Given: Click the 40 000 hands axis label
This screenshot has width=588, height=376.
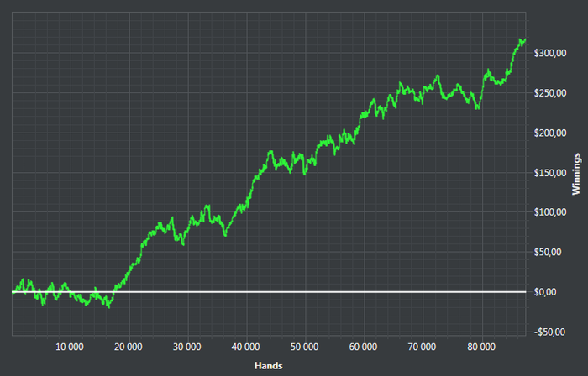Looking at the screenshot, I should point(246,347).
